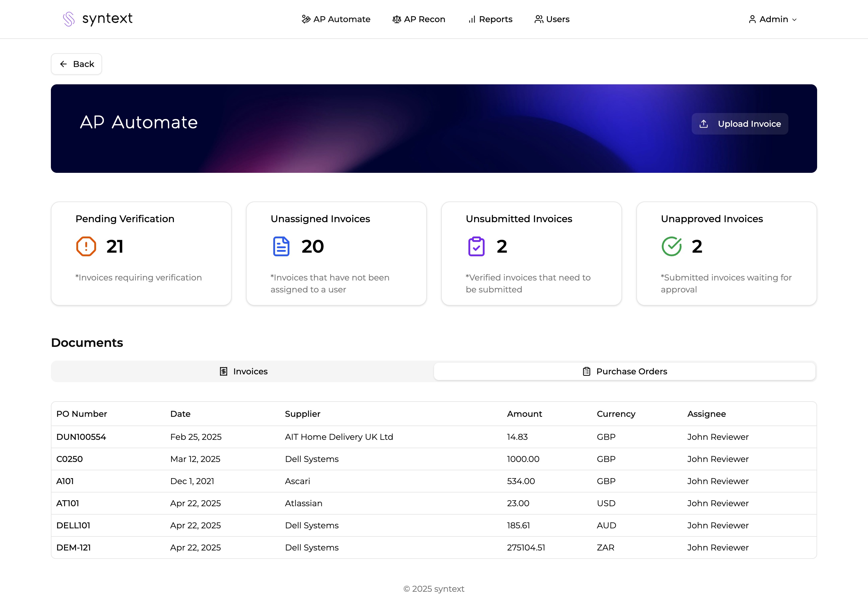Open AP Recon in top navigation
868x604 pixels.
pyautogui.click(x=418, y=19)
